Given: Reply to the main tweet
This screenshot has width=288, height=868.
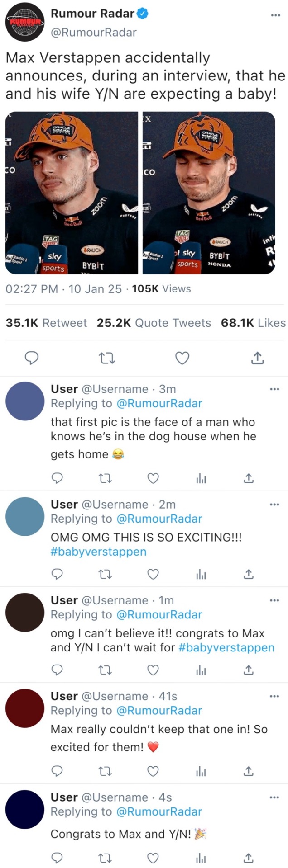Looking at the screenshot, I should tap(31, 359).
